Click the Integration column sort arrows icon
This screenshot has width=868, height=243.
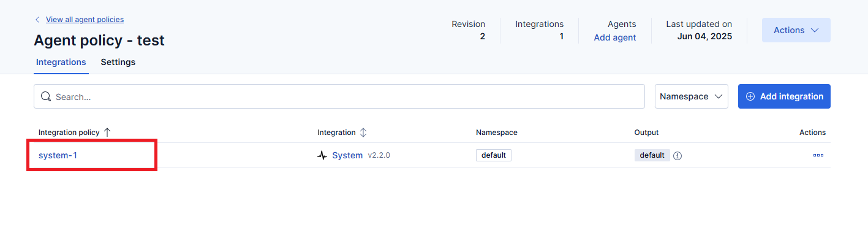pyautogui.click(x=363, y=133)
